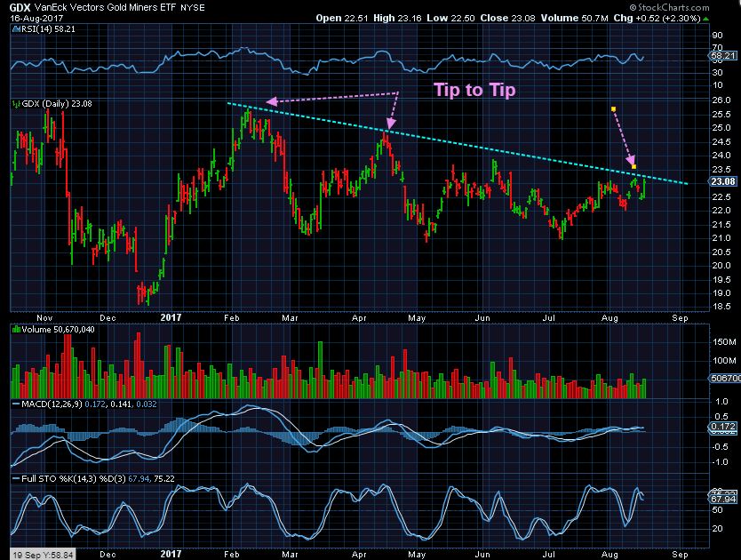The height and width of the screenshot is (560, 741).
Task: Click Aug on the price panel date axis
Action: click(610, 318)
